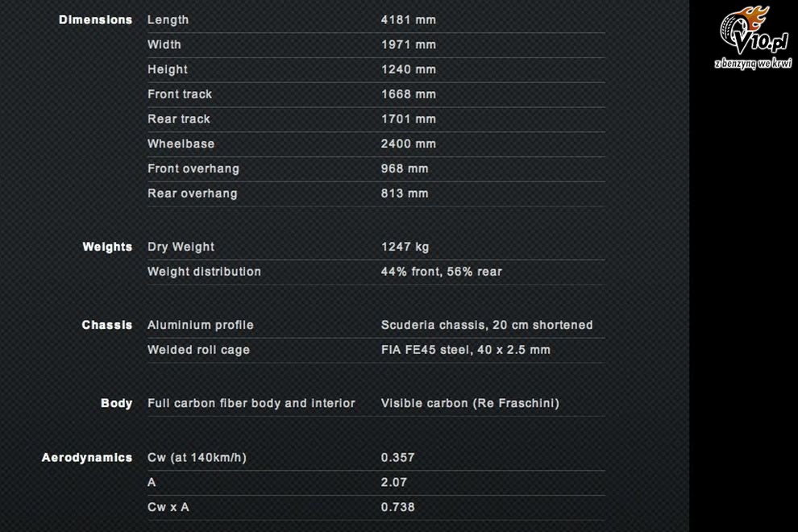Click the Rear track value 1701 mm

[x=409, y=119]
